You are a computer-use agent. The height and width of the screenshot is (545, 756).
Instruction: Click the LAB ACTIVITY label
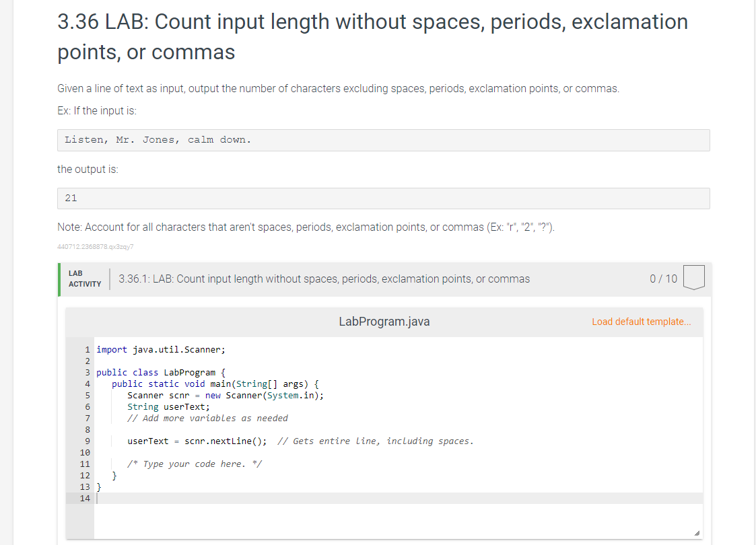coord(85,279)
